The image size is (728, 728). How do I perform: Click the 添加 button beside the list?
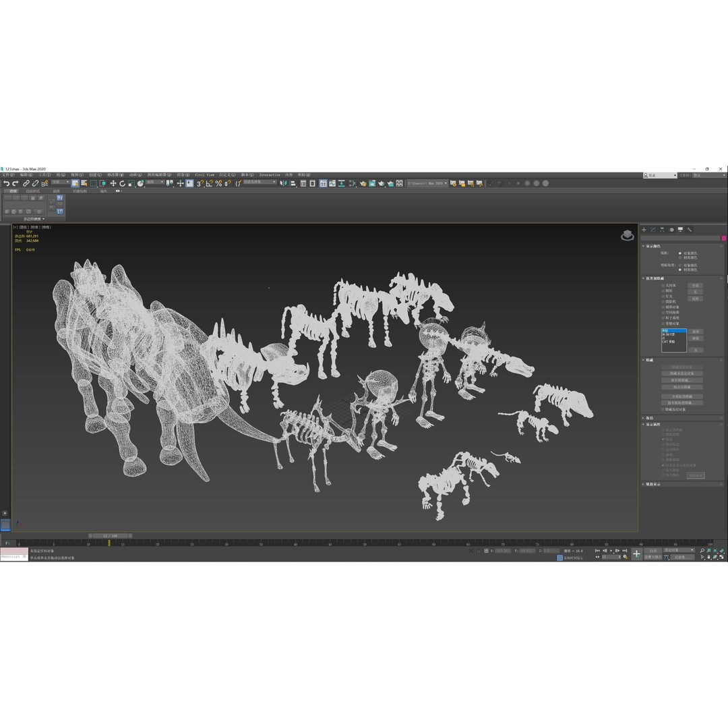point(696,332)
